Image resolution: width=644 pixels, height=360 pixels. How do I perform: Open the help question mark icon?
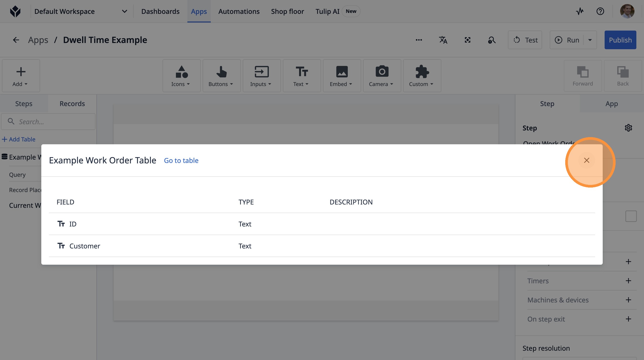(x=600, y=11)
